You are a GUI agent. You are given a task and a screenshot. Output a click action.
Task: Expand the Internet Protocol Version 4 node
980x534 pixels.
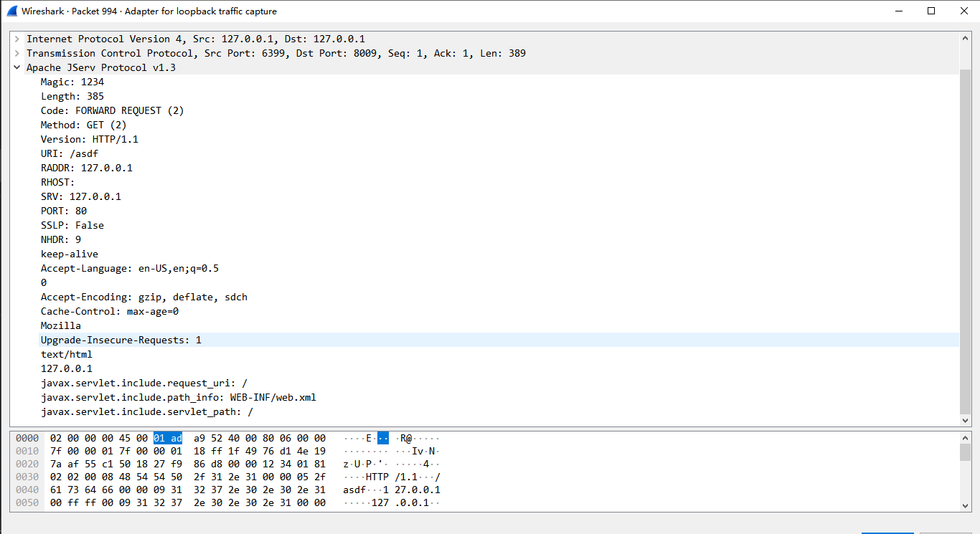pyautogui.click(x=17, y=39)
